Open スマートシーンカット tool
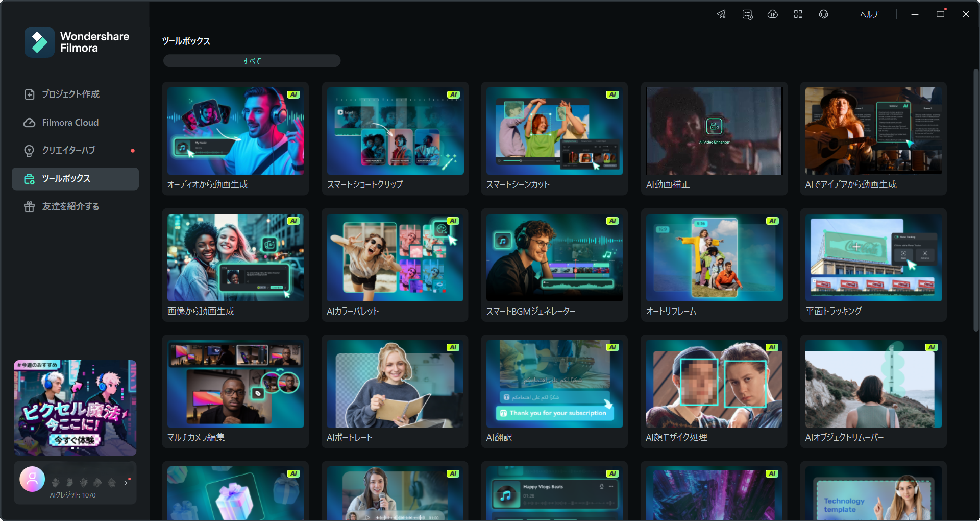This screenshot has width=980, height=521. pyautogui.click(x=554, y=138)
